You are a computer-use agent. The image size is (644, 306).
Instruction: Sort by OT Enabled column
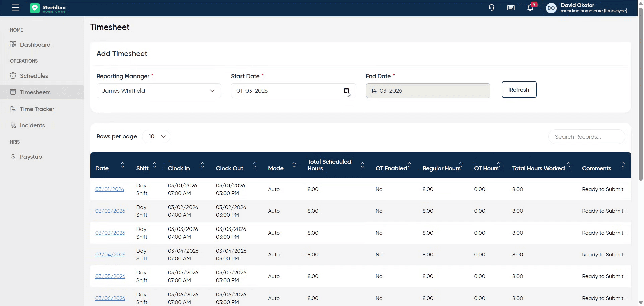click(409, 165)
